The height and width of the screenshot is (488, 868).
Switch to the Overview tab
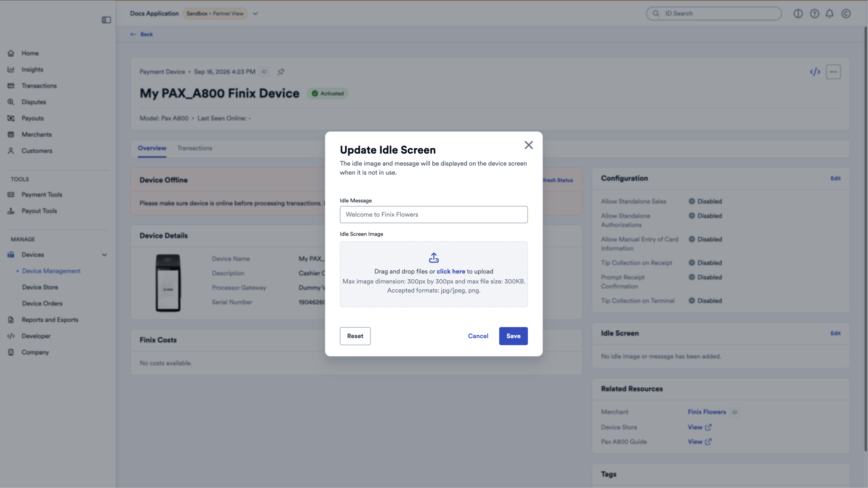[x=152, y=148]
